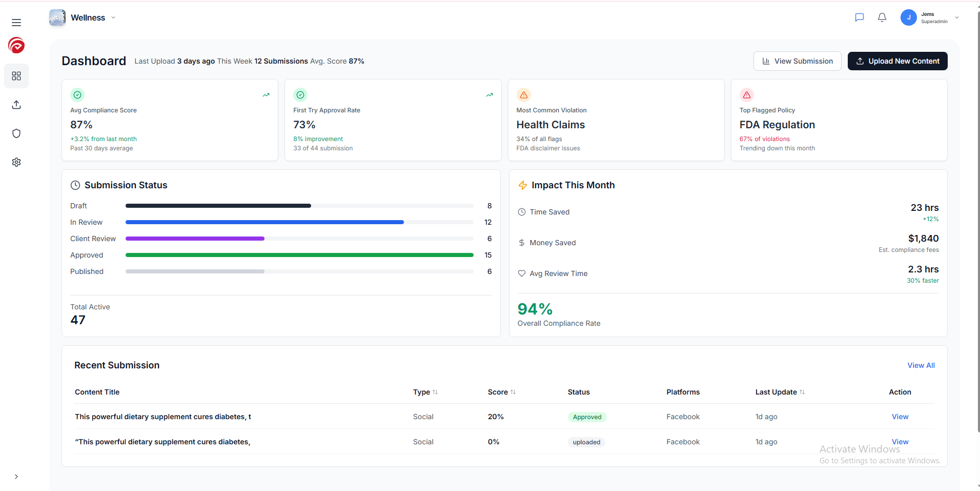Open the shield compliance icon in sidebar

click(x=16, y=133)
